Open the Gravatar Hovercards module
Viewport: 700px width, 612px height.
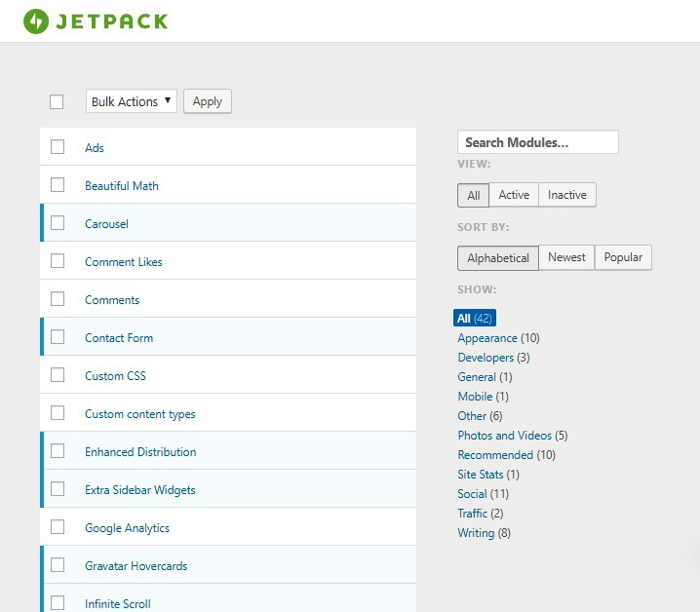(136, 566)
